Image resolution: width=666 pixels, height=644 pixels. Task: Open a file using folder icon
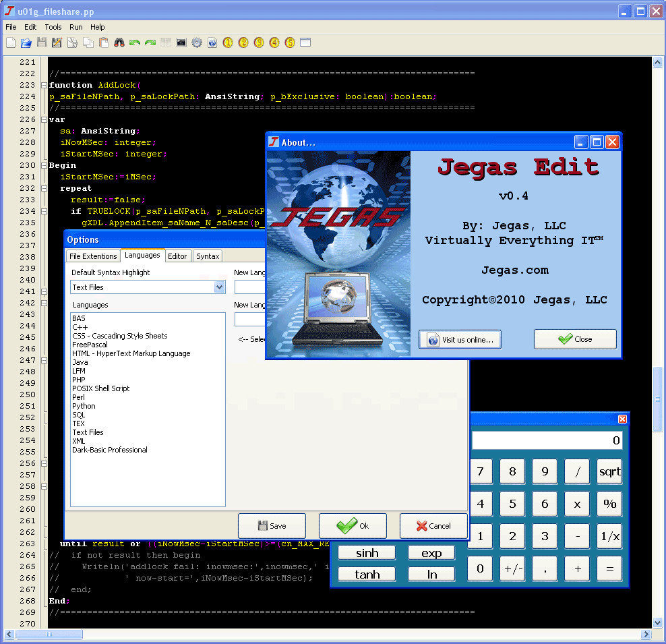pos(26,42)
